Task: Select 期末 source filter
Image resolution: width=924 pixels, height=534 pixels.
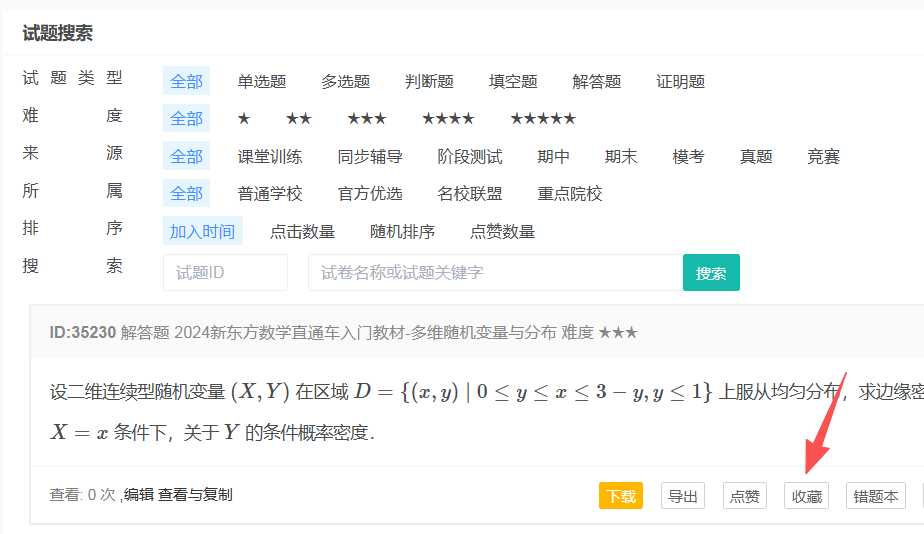Action: click(620, 157)
